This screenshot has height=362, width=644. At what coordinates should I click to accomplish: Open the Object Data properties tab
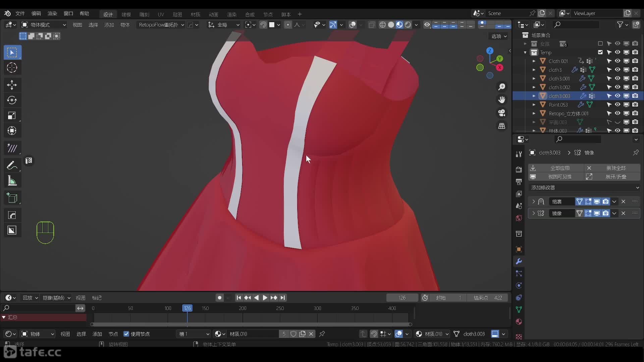click(x=519, y=310)
